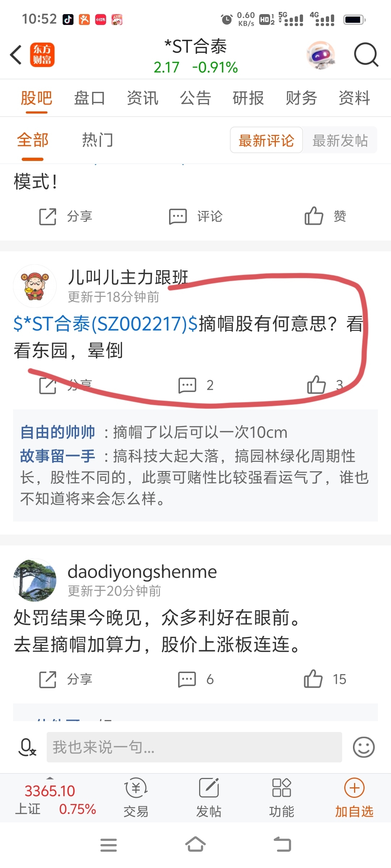Tap the 我也来说一句 comment field

coord(194,747)
